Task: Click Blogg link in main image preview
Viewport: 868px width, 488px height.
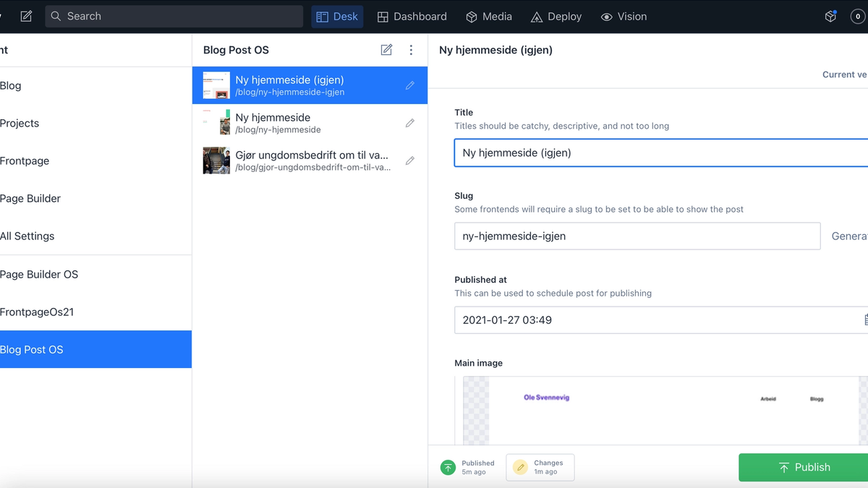Action: click(817, 398)
